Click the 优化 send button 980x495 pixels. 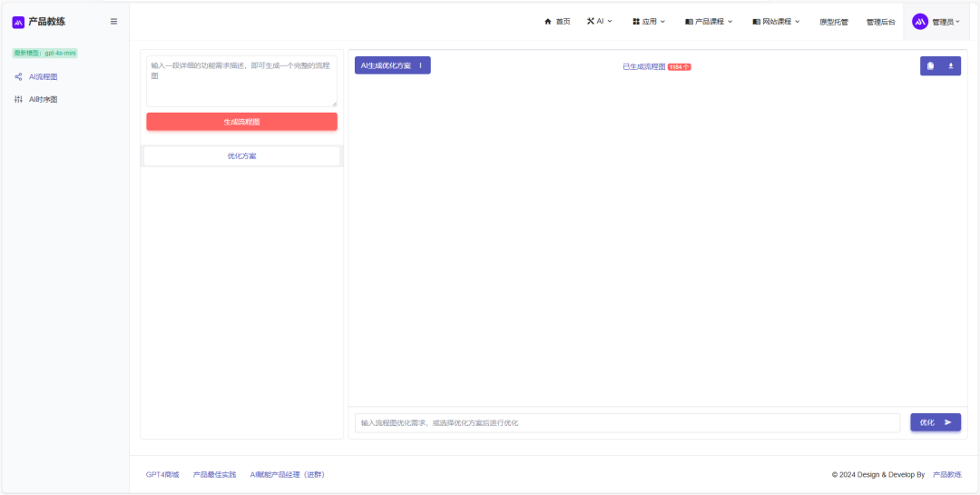click(936, 422)
